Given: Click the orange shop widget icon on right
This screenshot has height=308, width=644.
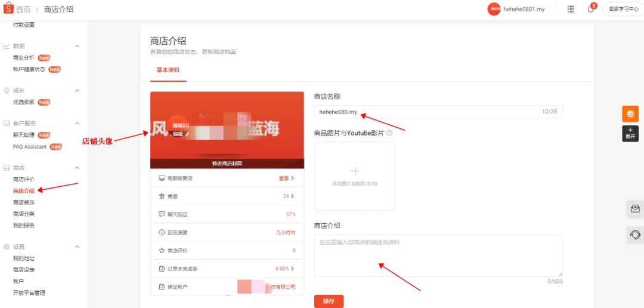Looking at the screenshot, I should tap(630, 113).
